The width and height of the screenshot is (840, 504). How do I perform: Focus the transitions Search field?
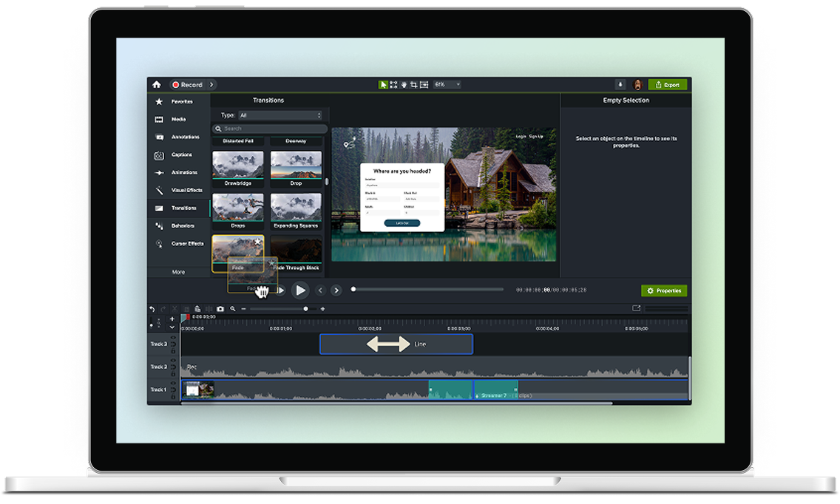[269, 129]
